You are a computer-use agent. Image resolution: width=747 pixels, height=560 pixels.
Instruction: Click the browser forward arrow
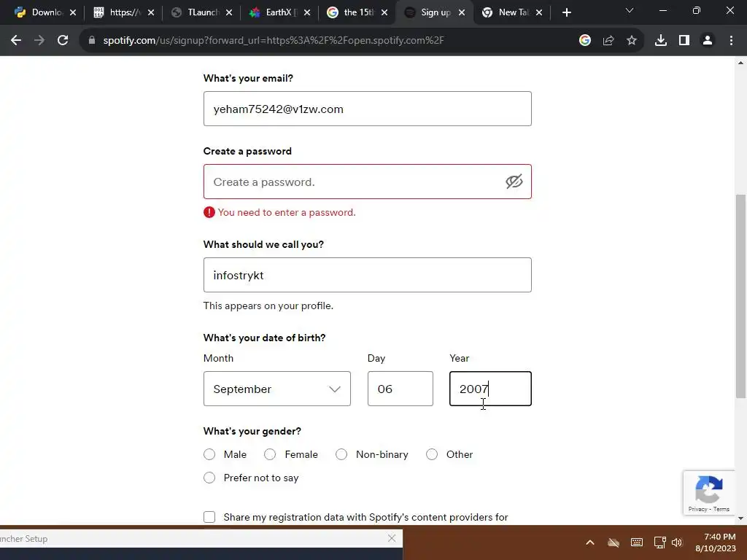pos(39,41)
